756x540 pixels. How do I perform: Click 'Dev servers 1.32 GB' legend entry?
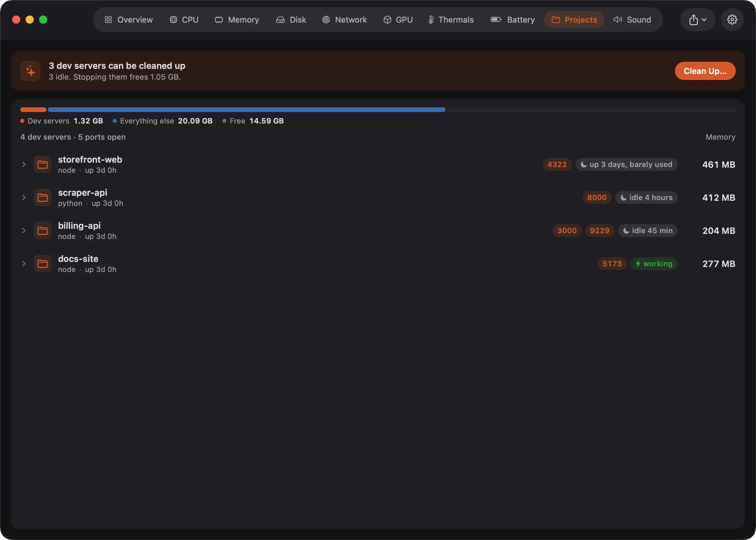coord(62,121)
